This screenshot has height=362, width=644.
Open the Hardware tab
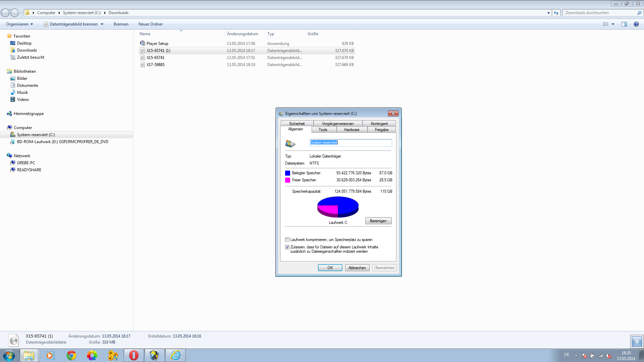coord(352,130)
